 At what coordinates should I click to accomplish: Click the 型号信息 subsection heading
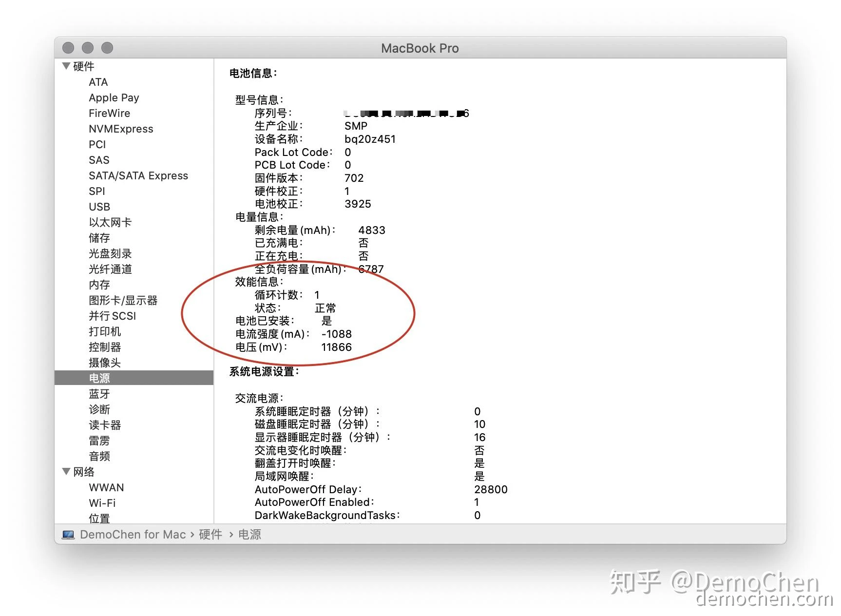pos(259,100)
